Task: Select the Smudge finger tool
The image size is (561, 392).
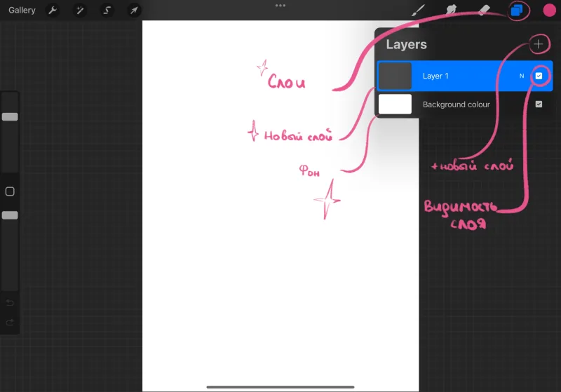Action: click(x=451, y=10)
